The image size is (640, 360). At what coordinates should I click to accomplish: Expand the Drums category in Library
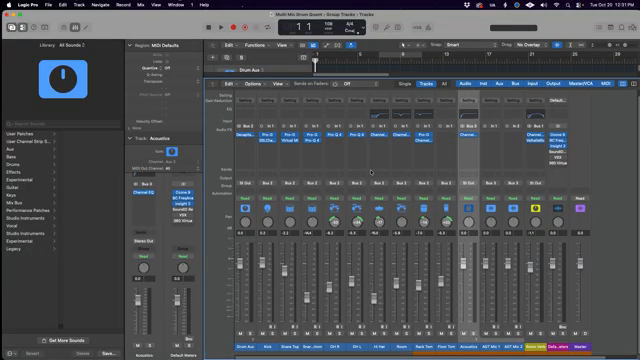click(30, 164)
